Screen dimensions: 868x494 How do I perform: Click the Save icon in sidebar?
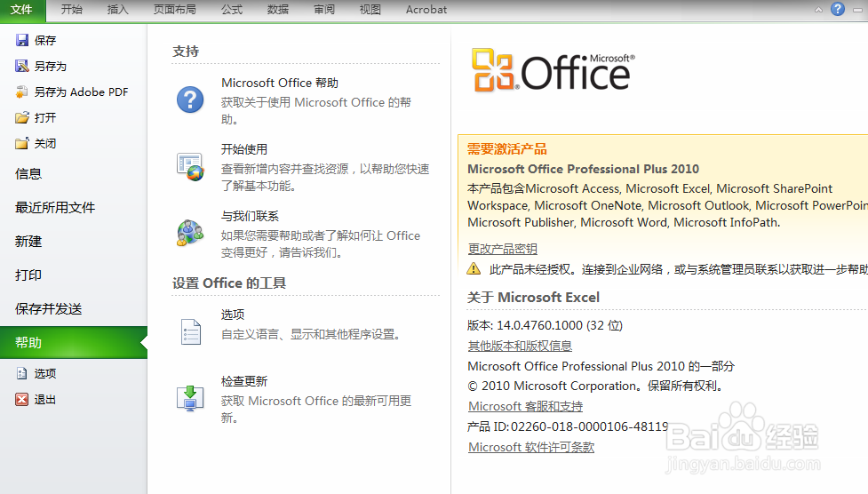coord(22,40)
